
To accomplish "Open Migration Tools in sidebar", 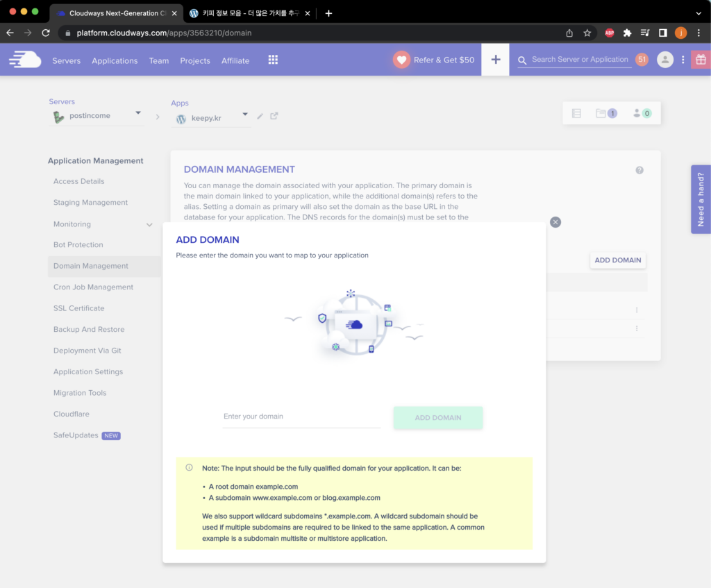I will [x=80, y=393].
